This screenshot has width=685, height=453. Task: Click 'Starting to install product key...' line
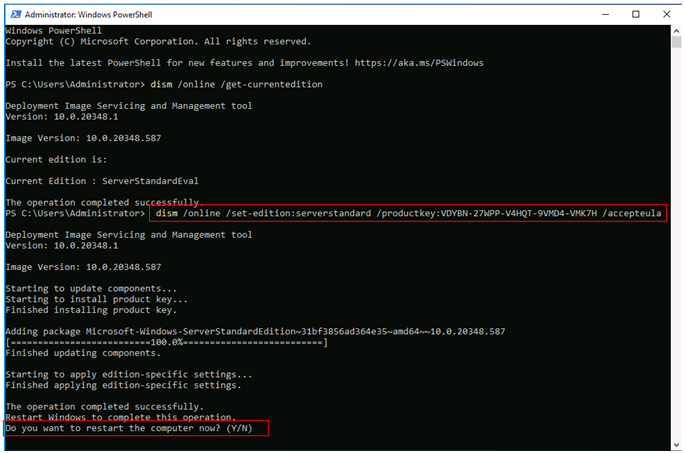point(96,299)
